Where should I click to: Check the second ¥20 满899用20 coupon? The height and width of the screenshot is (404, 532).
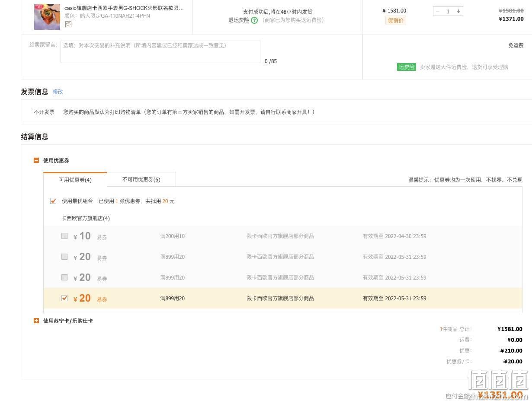pos(64,277)
